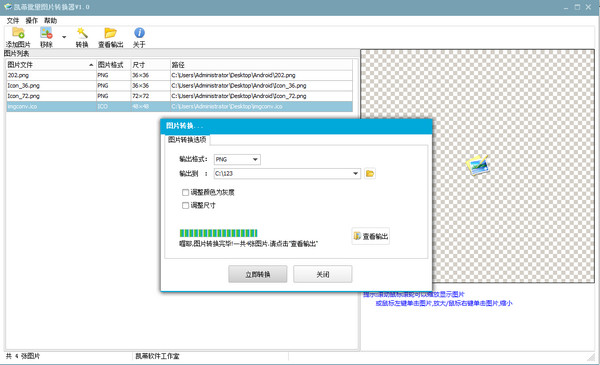This screenshot has height=365, width=600.
Task: Click the 图片格式 column header
Action: [113, 65]
